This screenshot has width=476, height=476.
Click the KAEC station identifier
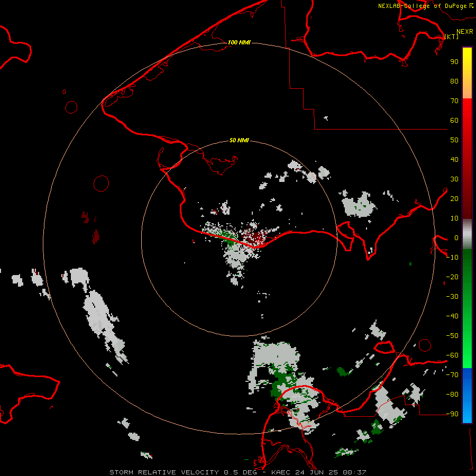281,472
